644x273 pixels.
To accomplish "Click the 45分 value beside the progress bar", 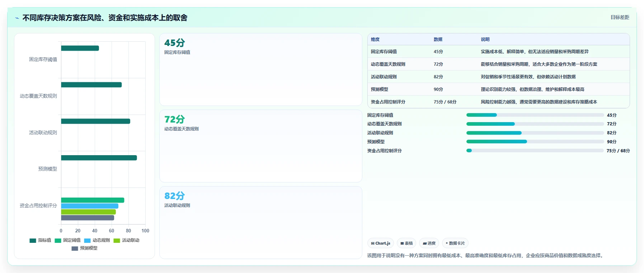I will pos(612,115).
